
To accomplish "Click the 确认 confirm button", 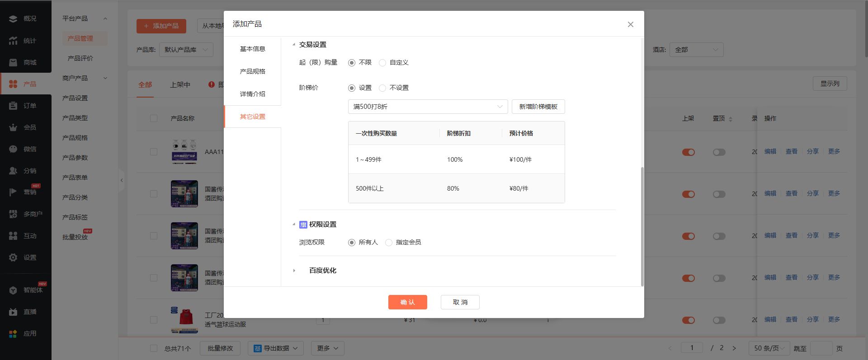I will pyautogui.click(x=407, y=302).
